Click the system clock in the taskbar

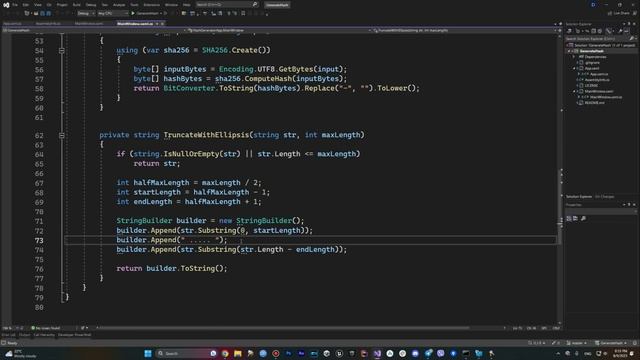point(620,353)
